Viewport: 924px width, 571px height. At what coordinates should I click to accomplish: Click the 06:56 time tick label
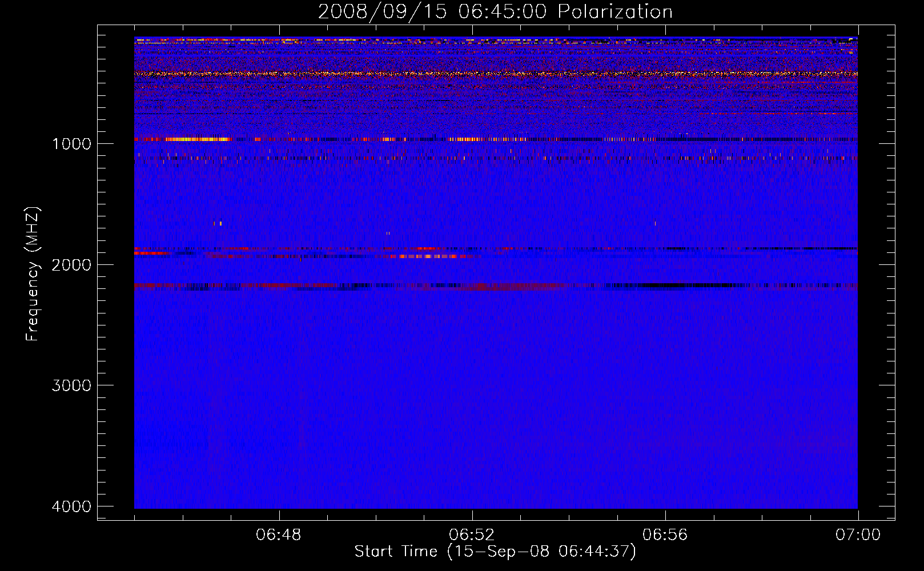point(665,535)
